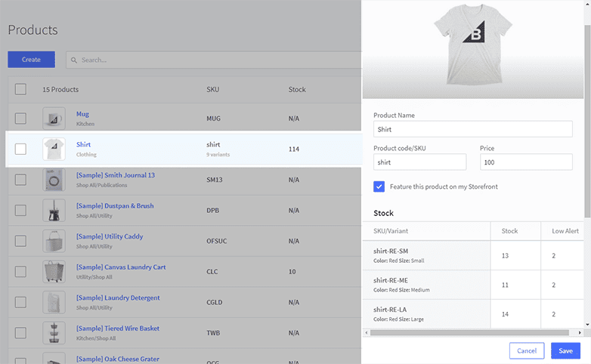Click the Laundry Detergent product image
Image resolution: width=591 pixels, height=364 pixels.
pos(54,303)
